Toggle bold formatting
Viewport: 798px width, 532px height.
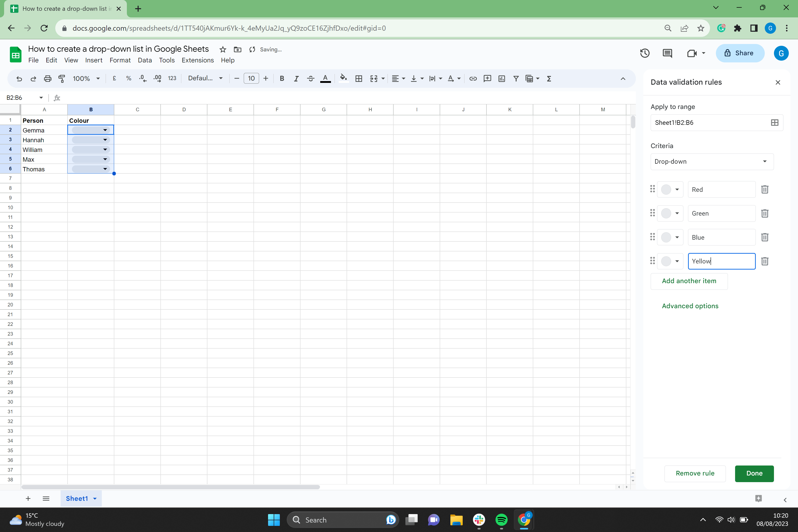pyautogui.click(x=282, y=78)
